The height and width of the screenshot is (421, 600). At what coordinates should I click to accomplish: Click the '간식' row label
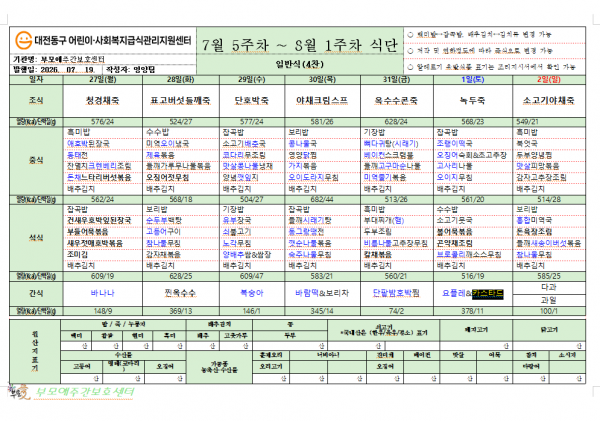36,293
